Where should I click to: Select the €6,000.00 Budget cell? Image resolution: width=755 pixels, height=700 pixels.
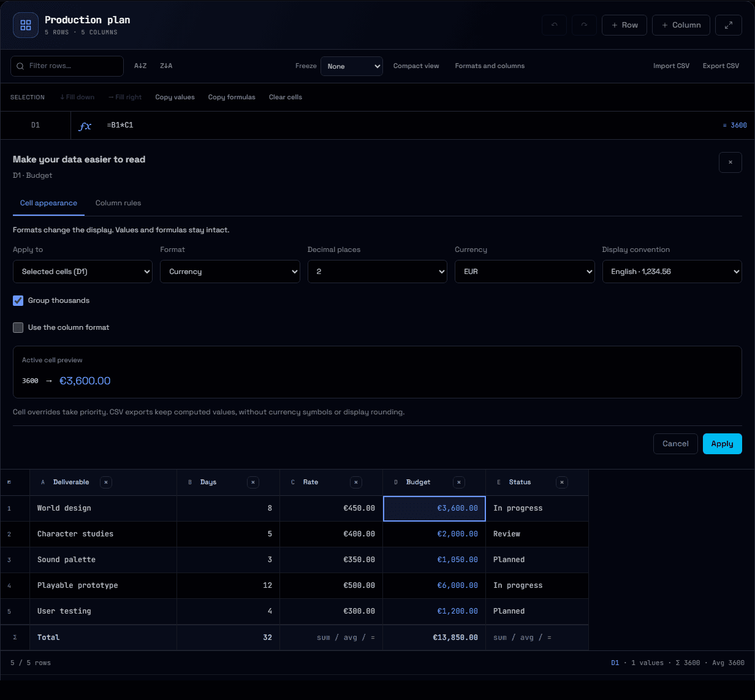pyautogui.click(x=434, y=585)
